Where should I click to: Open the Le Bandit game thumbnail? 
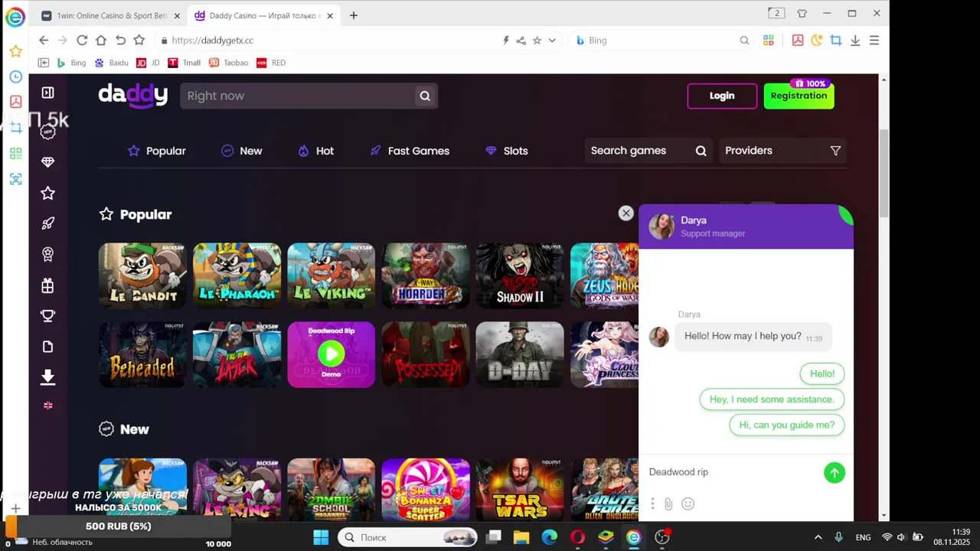pyautogui.click(x=142, y=275)
